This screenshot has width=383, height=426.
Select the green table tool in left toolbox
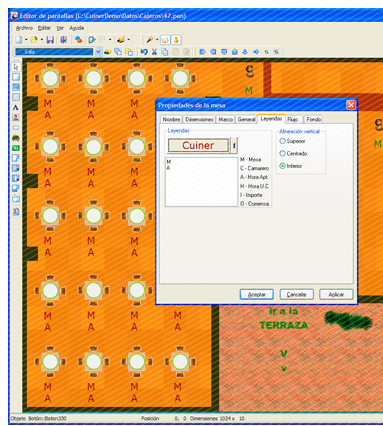[16, 138]
